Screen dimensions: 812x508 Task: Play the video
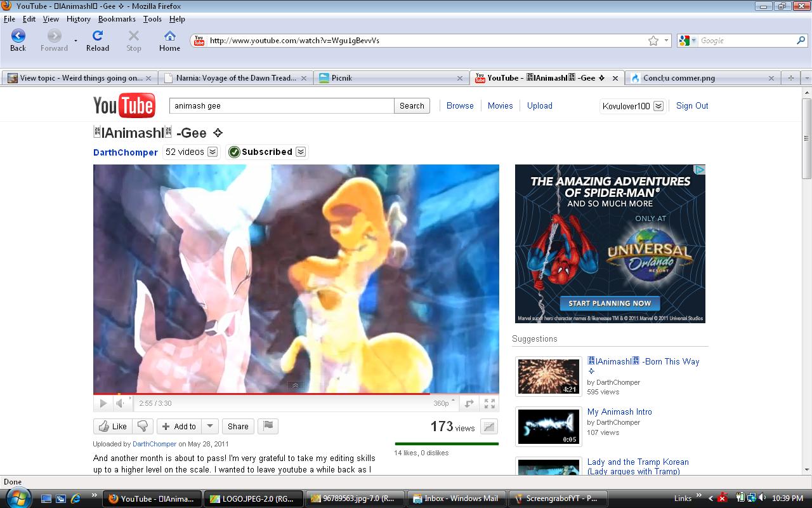[103, 403]
